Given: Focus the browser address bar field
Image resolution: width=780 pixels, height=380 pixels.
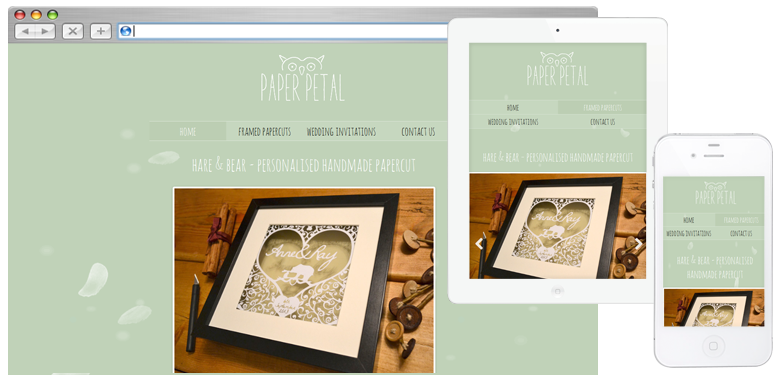Looking at the screenshot, I should pyautogui.click(x=284, y=31).
